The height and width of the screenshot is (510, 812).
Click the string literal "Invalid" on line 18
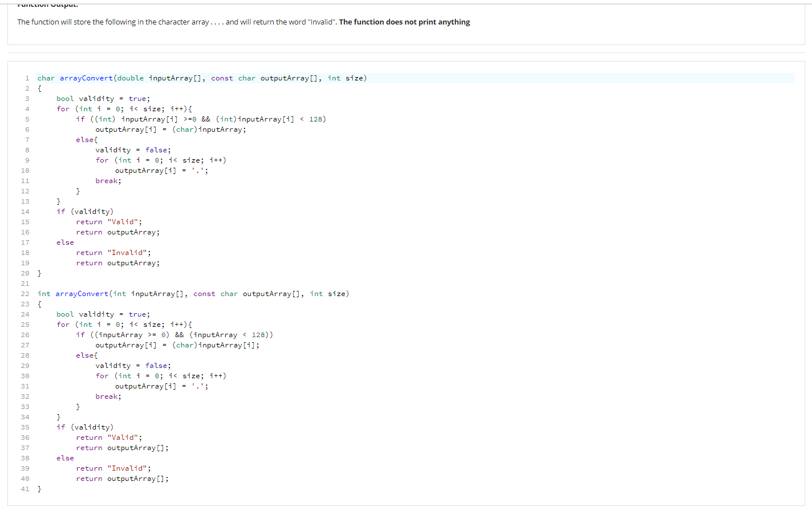click(127, 252)
